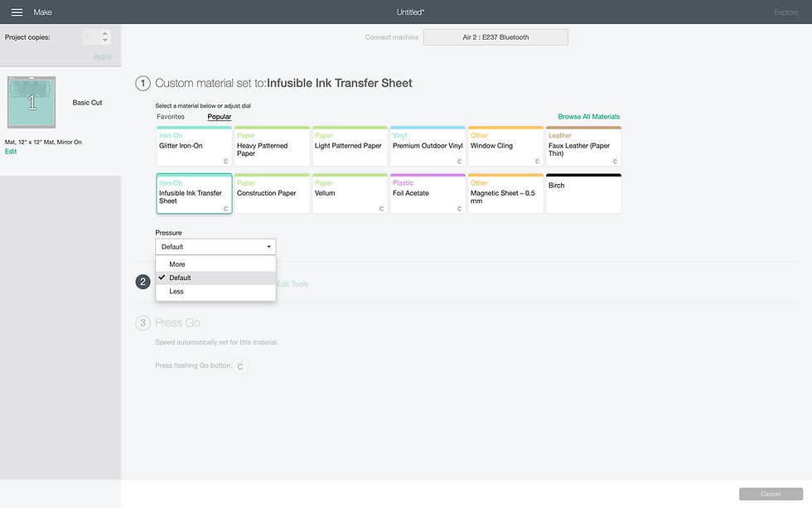Click the Cricut Go icon near Press flashing Go
The height and width of the screenshot is (508, 812).
pyautogui.click(x=240, y=366)
